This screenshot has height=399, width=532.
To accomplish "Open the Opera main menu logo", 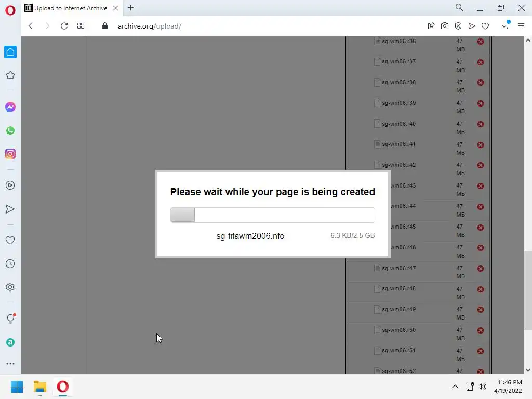I will click(x=10, y=10).
